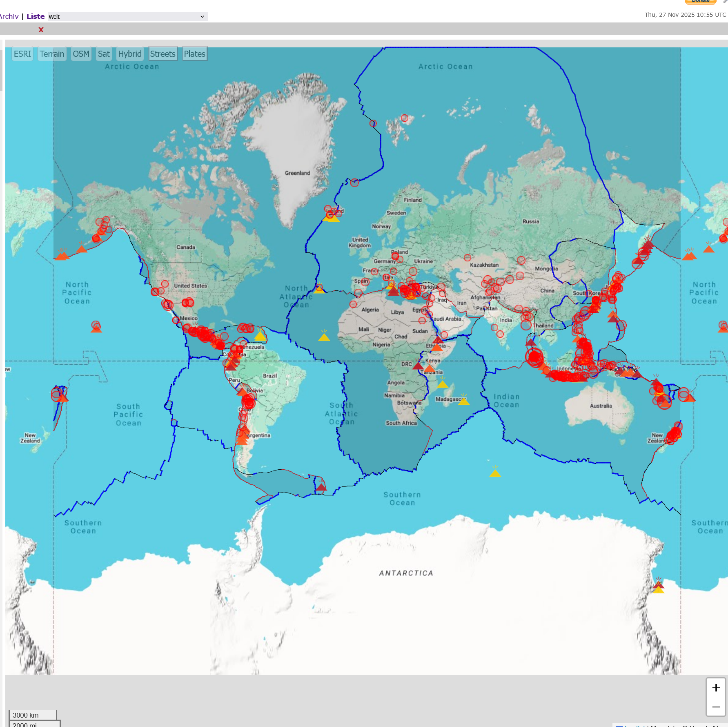Switch to the ESRI basemap

click(x=22, y=54)
